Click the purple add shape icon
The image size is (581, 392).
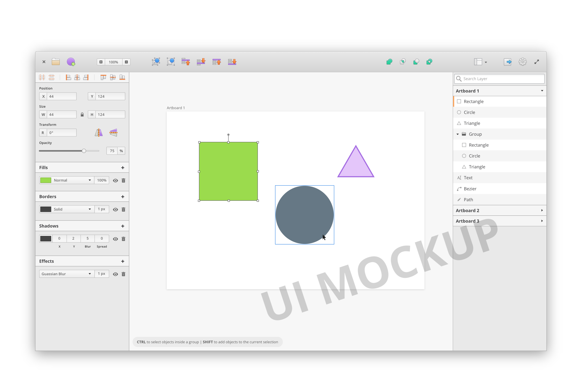point(71,62)
